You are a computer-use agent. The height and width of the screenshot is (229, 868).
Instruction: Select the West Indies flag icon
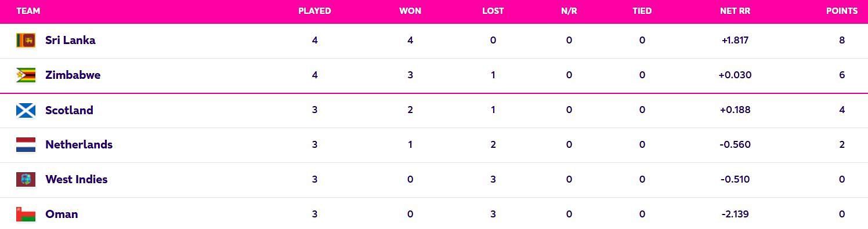26,180
